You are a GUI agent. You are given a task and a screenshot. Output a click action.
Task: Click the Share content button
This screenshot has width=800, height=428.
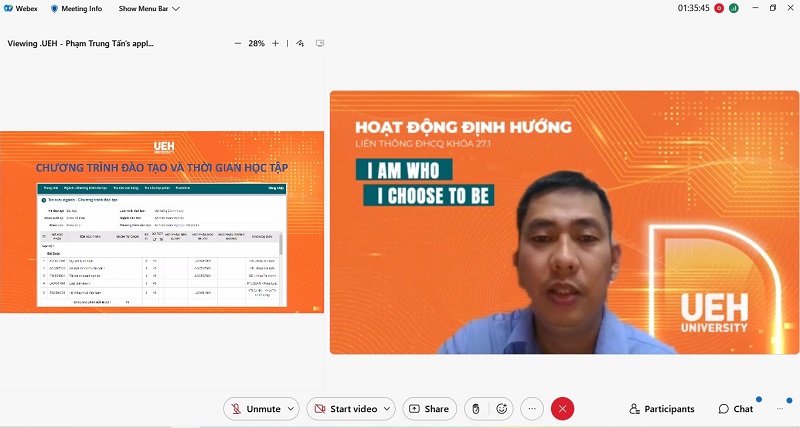430,409
